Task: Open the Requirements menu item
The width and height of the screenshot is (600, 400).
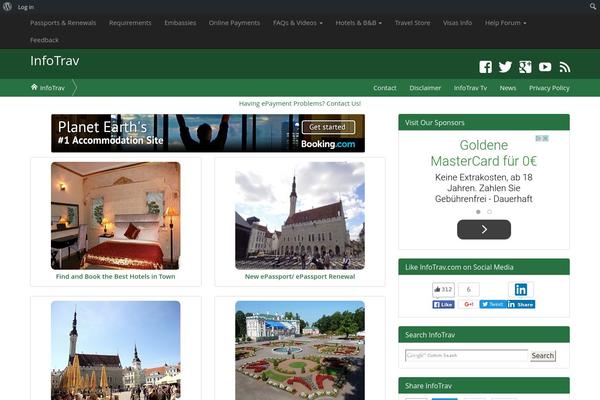Action: (130, 23)
